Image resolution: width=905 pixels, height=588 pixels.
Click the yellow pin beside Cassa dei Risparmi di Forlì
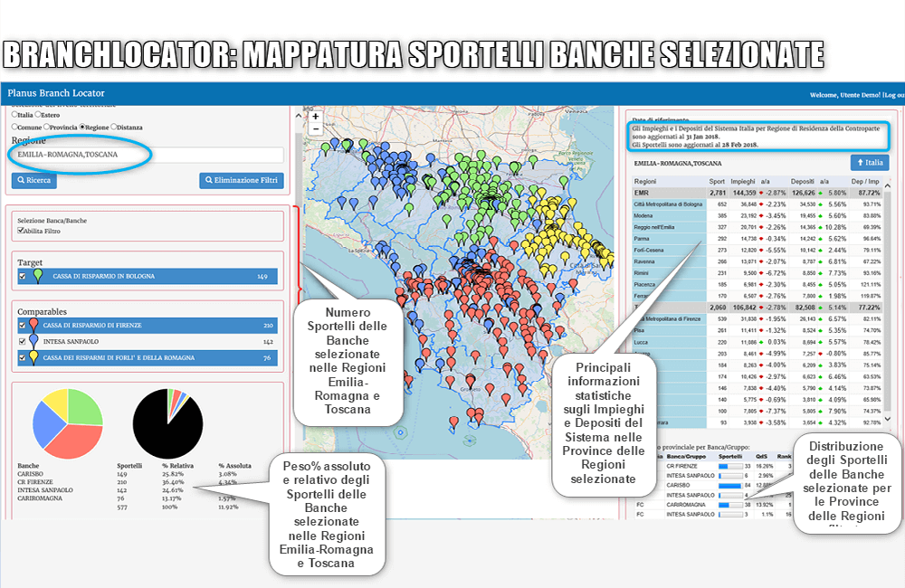pyautogui.click(x=33, y=357)
